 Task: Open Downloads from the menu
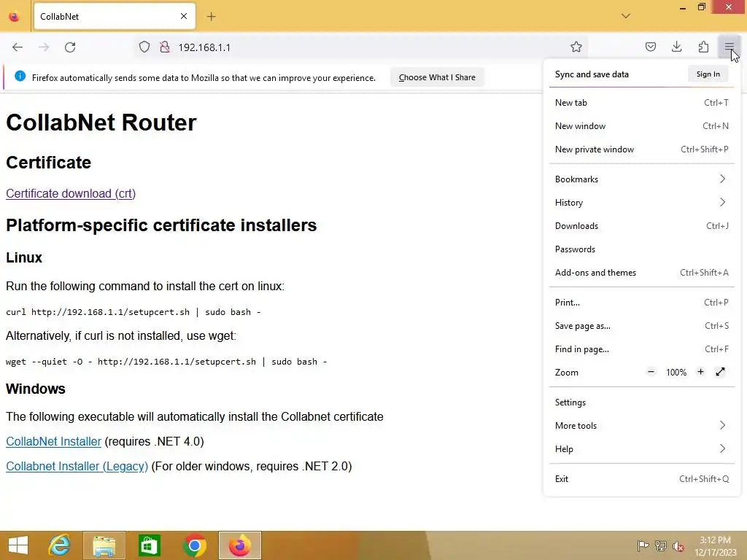tap(642, 226)
